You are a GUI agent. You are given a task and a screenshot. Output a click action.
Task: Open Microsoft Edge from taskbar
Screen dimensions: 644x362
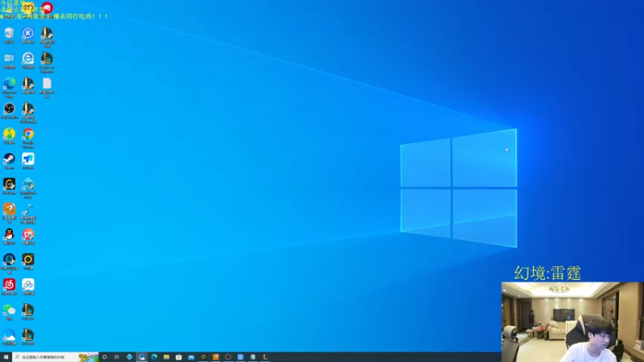click(154, 357)
